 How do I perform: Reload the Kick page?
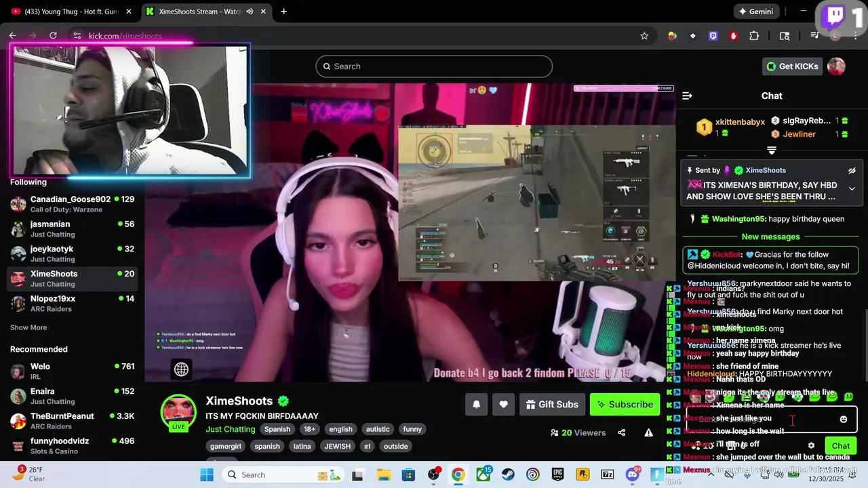[x=53, y=36]
